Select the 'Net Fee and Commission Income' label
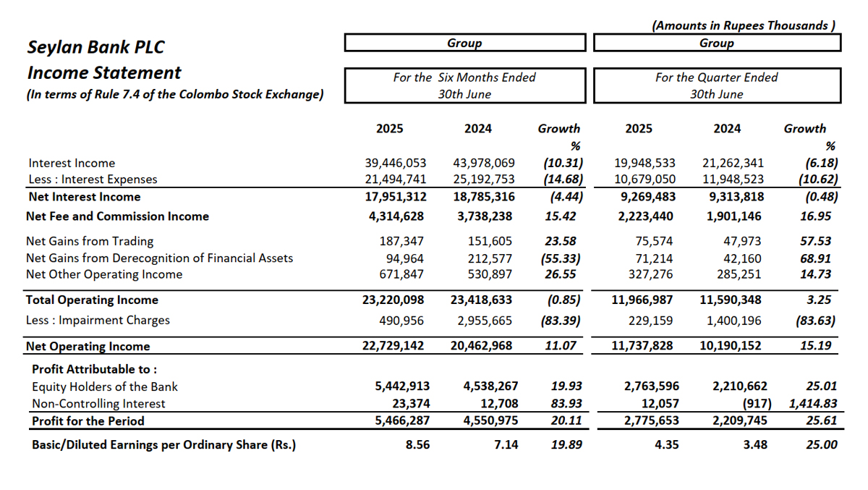This screenshot has height=490, width=868. [x=117, y=216]
